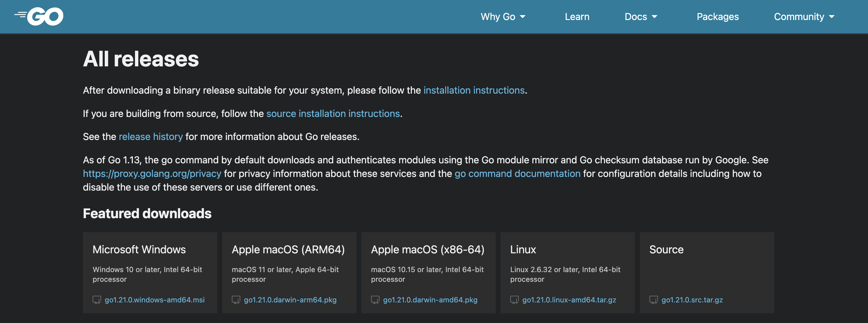
Task: Click the Apple macOS (x86-64) card title
Action: (428, 249)
